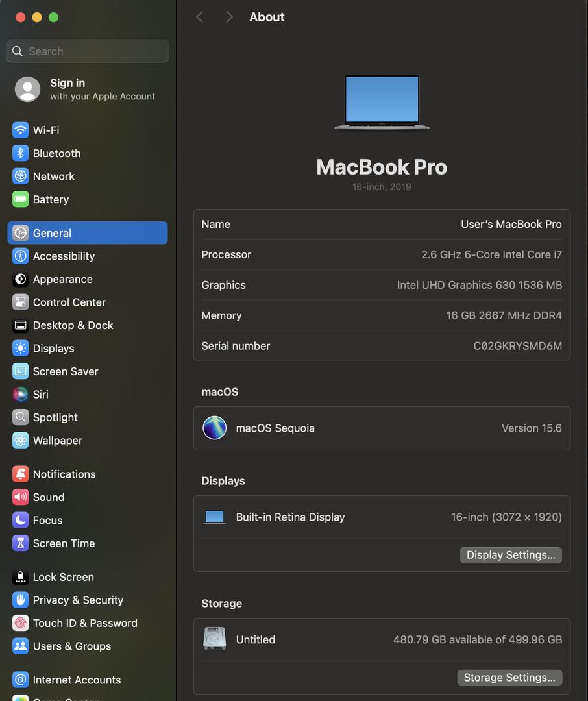Open Internet Accounts at-sign icon
Viewport: 588px width, 701px height.
20,680
